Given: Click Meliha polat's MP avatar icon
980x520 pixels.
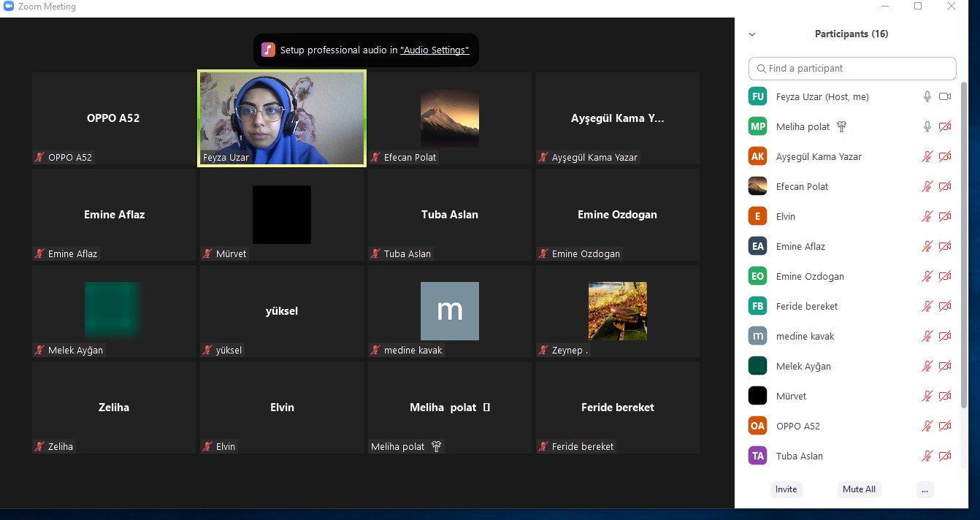Looking at the screenshot, I should [x=757, y=126].
